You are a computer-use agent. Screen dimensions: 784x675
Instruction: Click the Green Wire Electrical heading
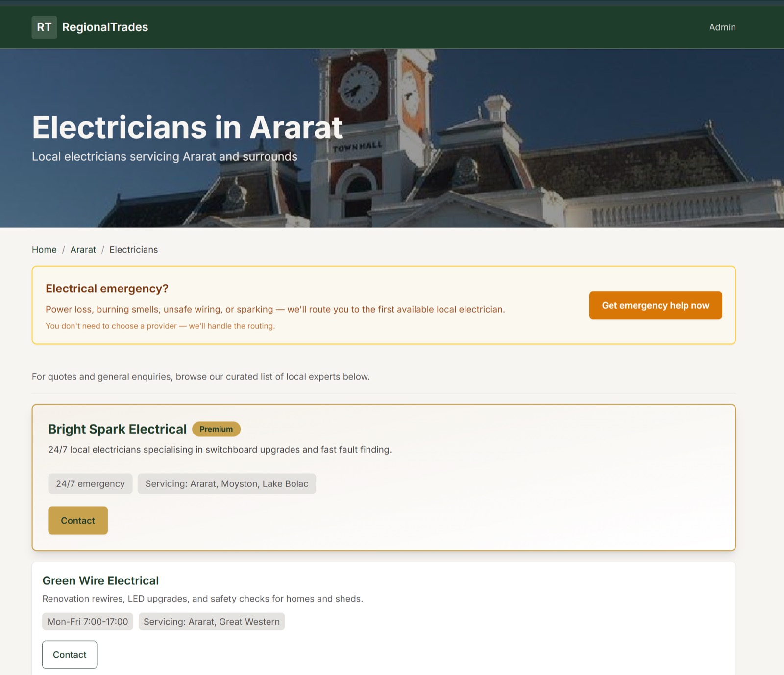[x=100, y=581]
